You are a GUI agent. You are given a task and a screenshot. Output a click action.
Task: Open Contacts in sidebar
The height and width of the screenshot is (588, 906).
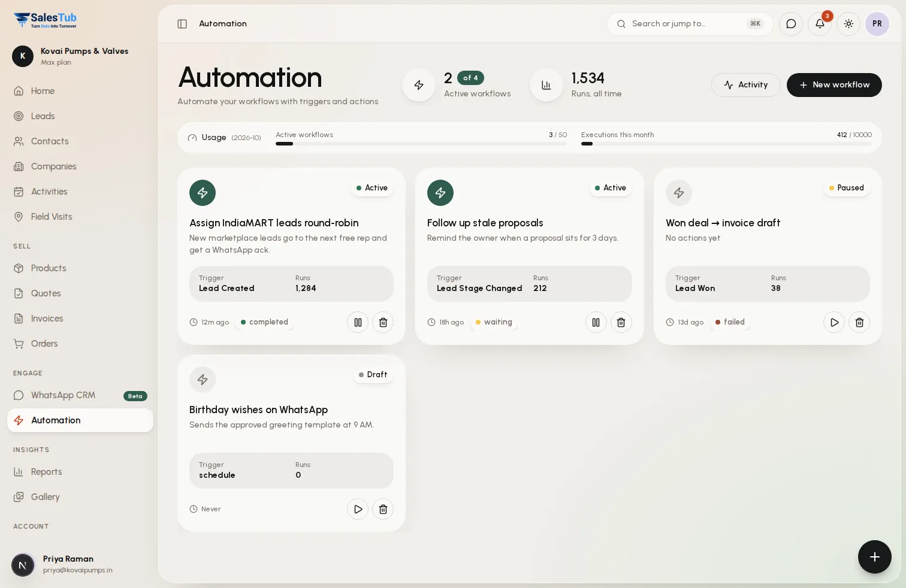(80, 141)
